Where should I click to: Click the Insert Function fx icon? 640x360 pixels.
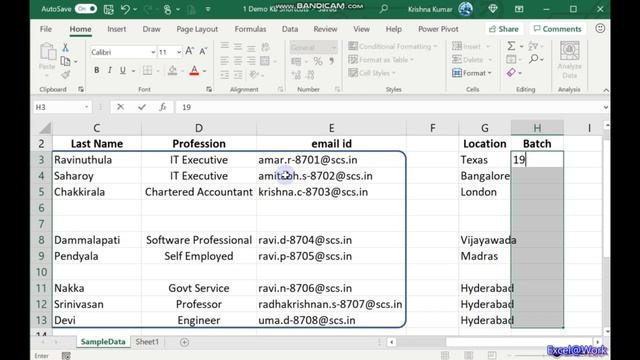pos(163,107)
